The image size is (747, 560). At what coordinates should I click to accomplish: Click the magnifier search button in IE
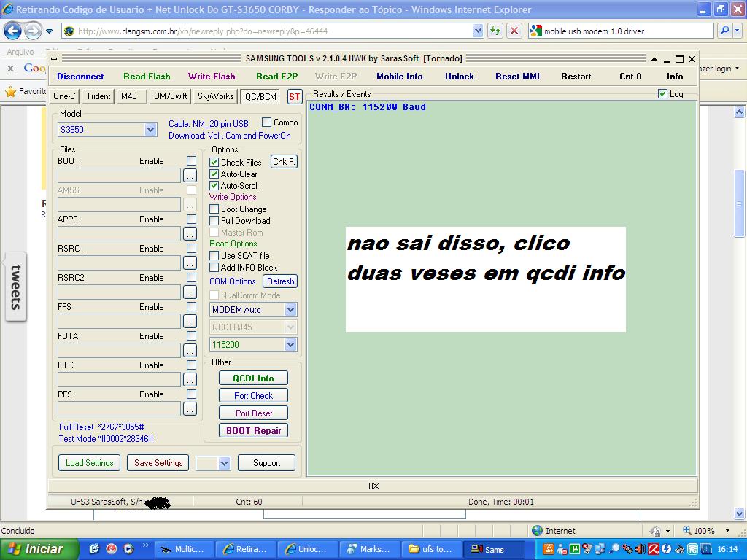(724, 31)
